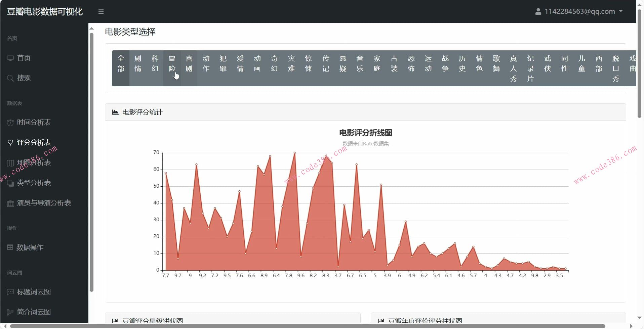The width and height of the screenshot is (644, 329).
Task: Open 类型分析表 from the sidebar
Action: [x=34, y=183]
